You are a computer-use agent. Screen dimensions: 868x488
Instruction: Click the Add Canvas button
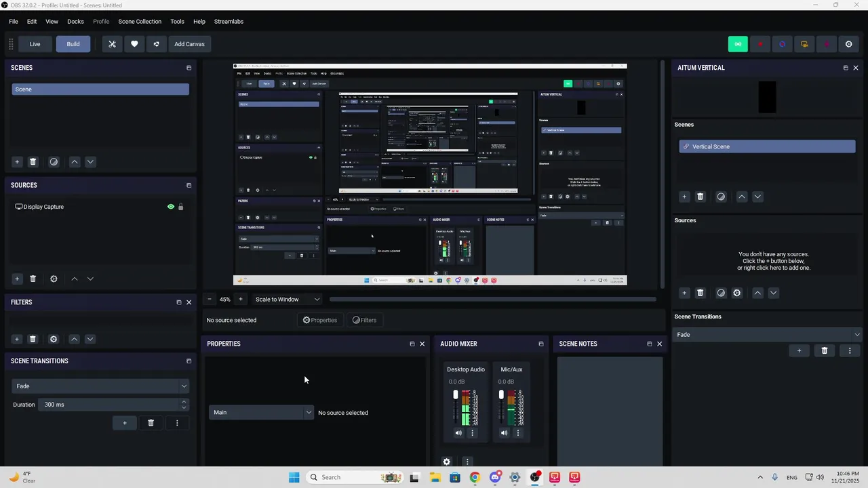click(x=189, y=44)
